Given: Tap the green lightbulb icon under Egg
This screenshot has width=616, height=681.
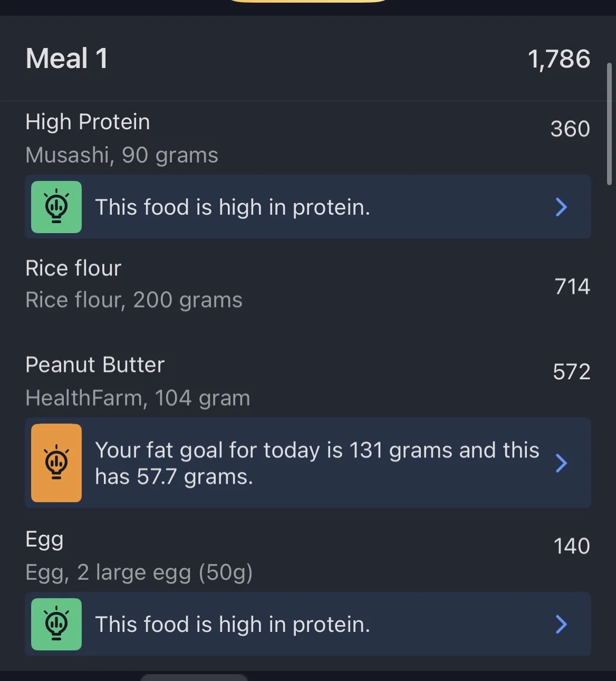Looking at the screenshot, I should tap(56, 624).
